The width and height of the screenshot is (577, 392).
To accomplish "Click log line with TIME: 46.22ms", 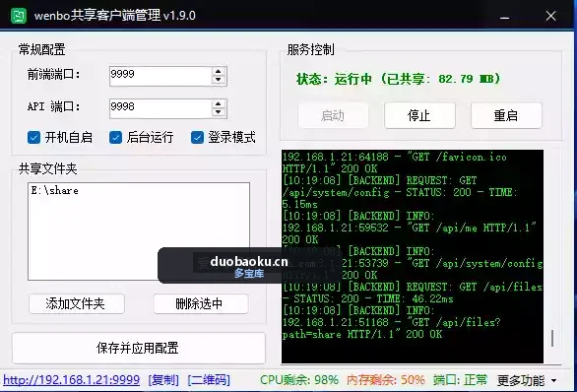I will coord(368,298).
